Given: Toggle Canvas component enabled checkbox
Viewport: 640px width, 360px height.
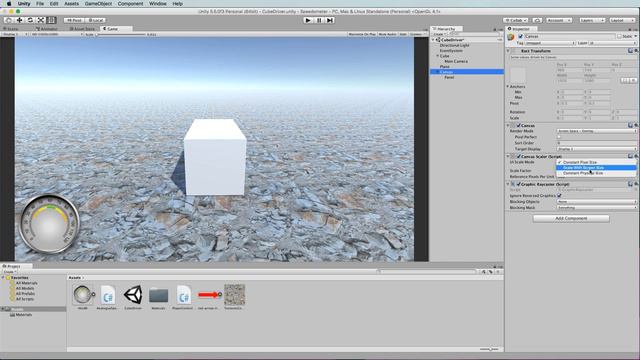Looking at the screenshot, I should (518, 125).
